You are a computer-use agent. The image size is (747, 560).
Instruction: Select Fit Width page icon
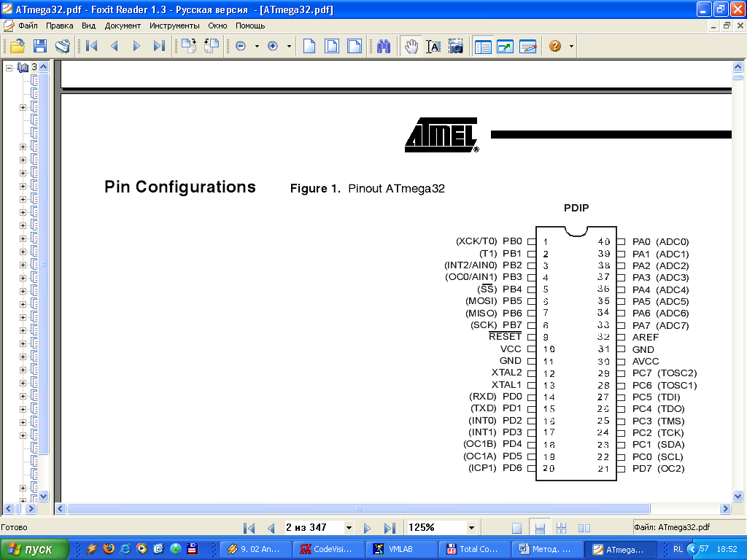tap(354, 46)
